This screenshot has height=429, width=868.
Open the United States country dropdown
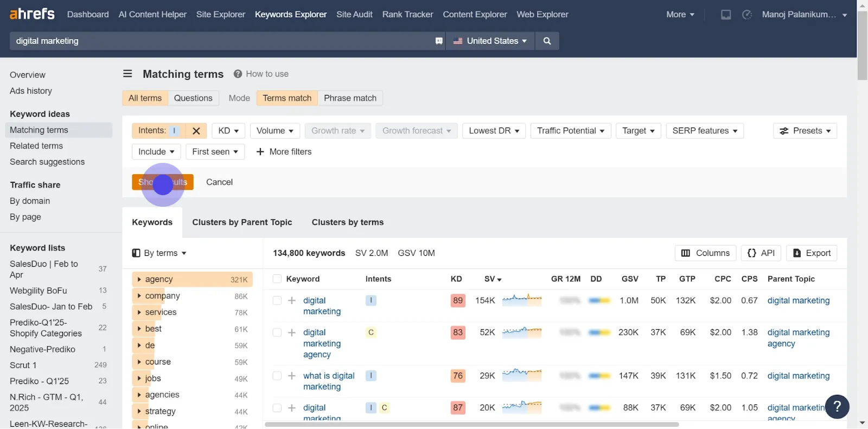pyautogui.click(x=490, y=41)
